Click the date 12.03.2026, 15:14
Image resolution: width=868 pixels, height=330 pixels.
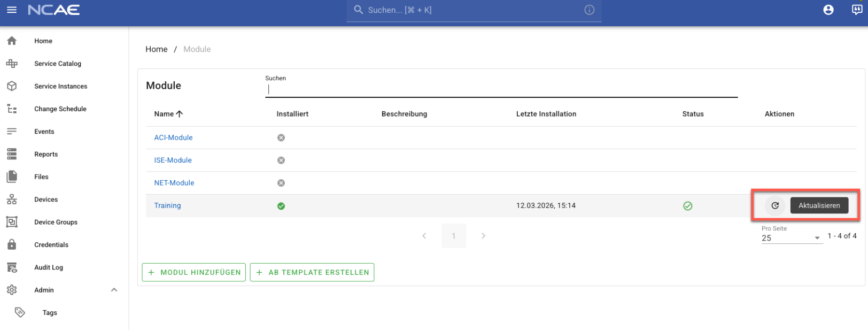pos(546,205)
